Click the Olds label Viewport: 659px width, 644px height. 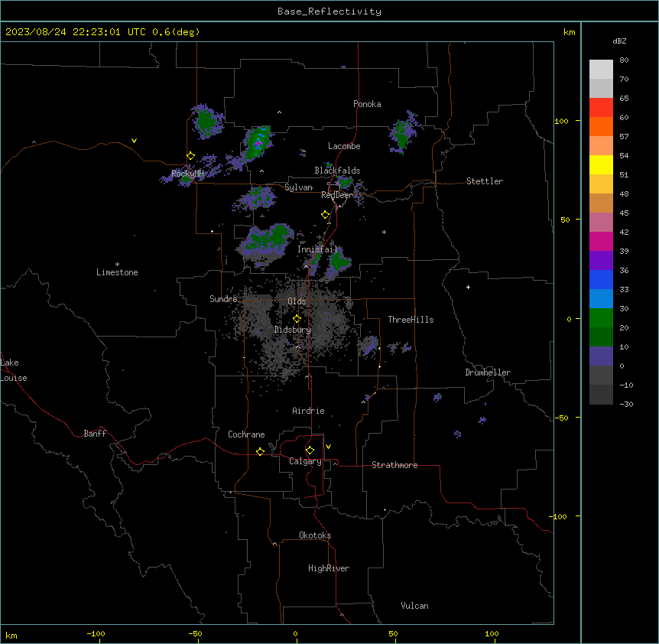point(297,301)
